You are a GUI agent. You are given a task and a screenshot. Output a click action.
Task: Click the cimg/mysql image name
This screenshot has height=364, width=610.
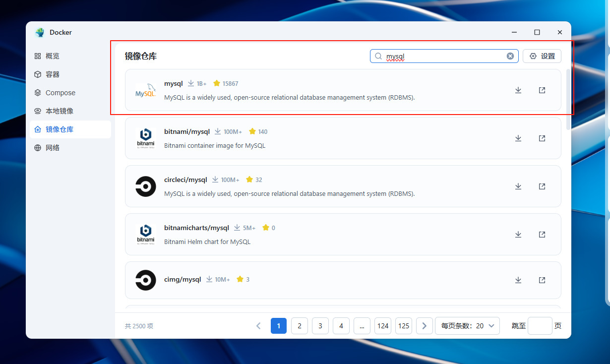(183, 279)
